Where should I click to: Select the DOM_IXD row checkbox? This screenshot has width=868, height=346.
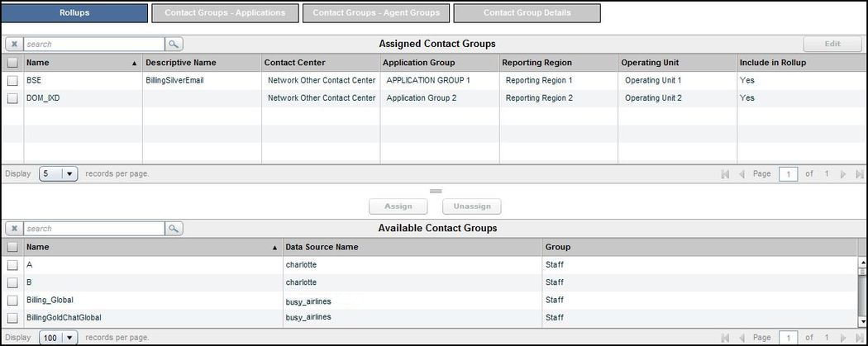pos(12,98)
